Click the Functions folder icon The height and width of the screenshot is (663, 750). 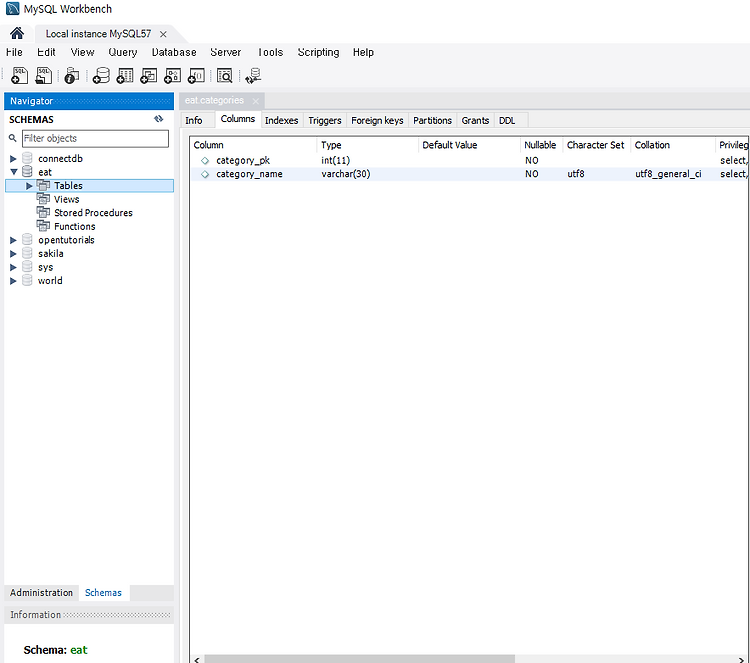pyautogui.click(x=44, y=226)
